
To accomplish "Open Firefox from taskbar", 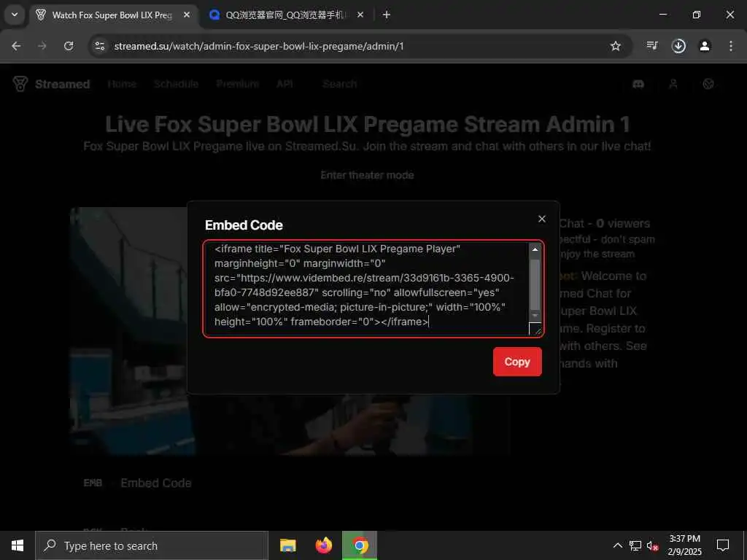I will tap(324, 545).
